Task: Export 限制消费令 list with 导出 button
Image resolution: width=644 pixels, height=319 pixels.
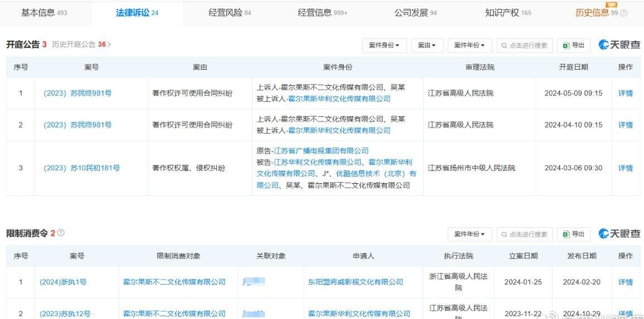Action: pyautogui.click(x=574, y=234)
